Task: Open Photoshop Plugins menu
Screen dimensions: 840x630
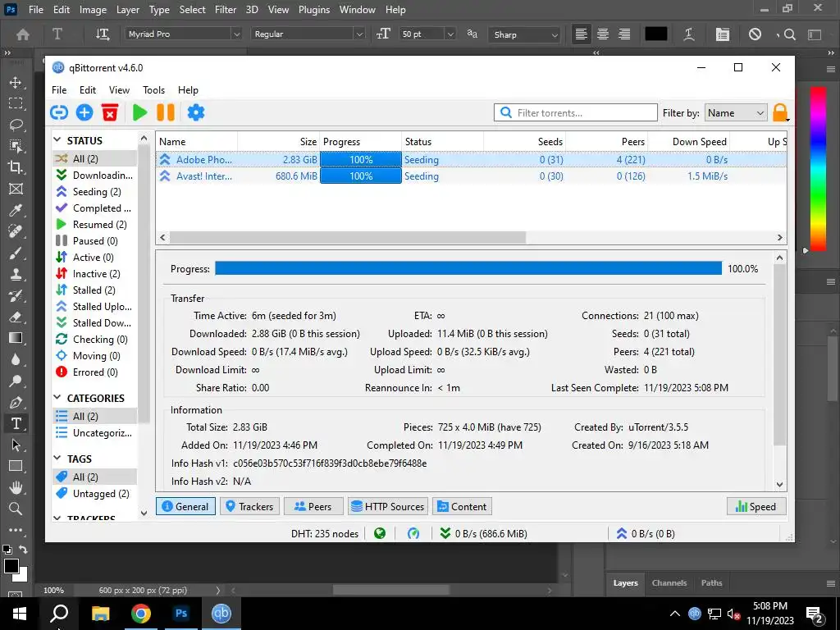Action: pyautogui.click(x=314, y=10)
